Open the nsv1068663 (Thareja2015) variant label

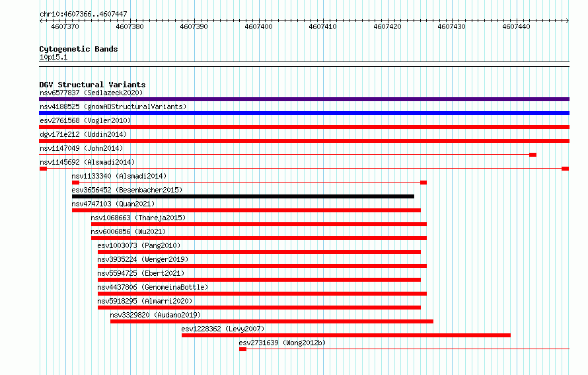click(x=138, y=218)
